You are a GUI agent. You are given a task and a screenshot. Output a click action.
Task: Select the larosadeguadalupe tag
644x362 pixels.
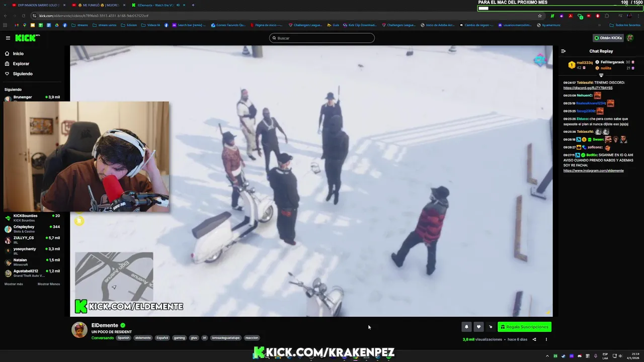[x=225, y=338]
